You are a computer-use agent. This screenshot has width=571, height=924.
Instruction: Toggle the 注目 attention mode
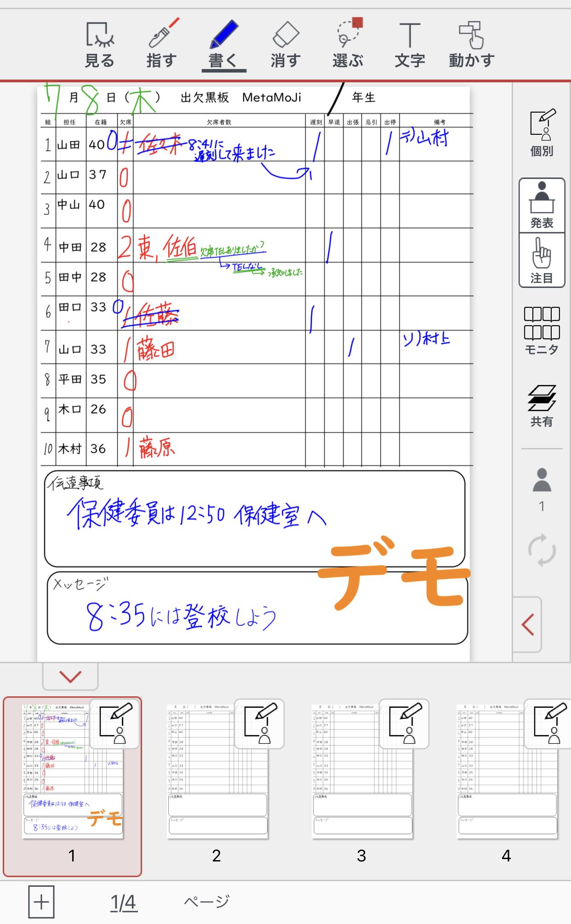542,260
